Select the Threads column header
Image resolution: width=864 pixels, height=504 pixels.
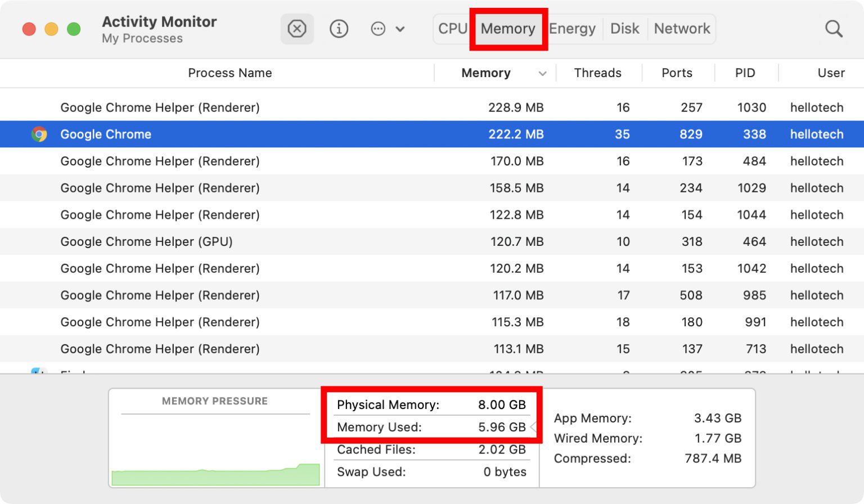pos(598,73)
